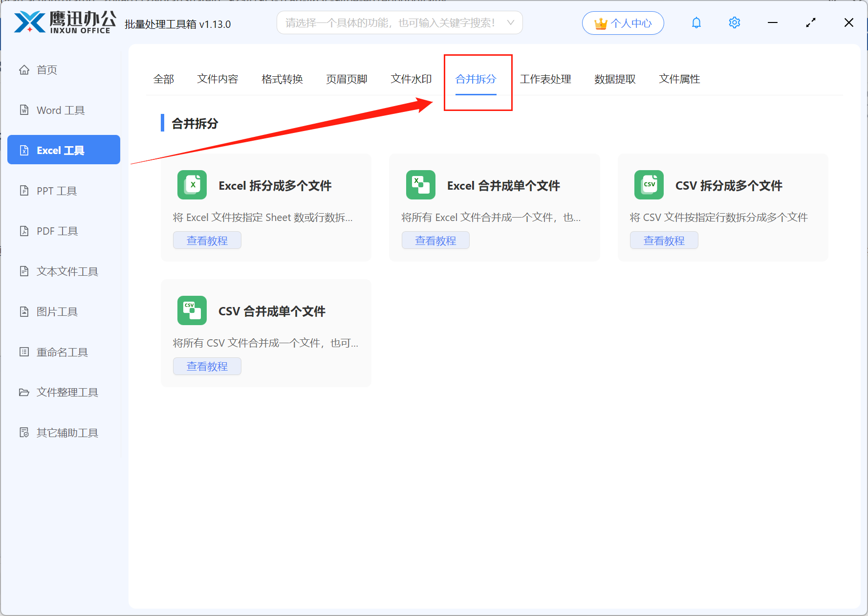Open 个人中心 user center button
This screenshot has width=868, height=616.
point(623,23)
